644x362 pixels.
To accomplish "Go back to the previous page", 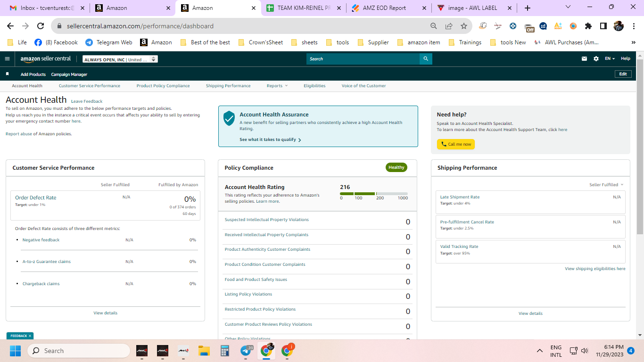I will [x=10, y=26].
